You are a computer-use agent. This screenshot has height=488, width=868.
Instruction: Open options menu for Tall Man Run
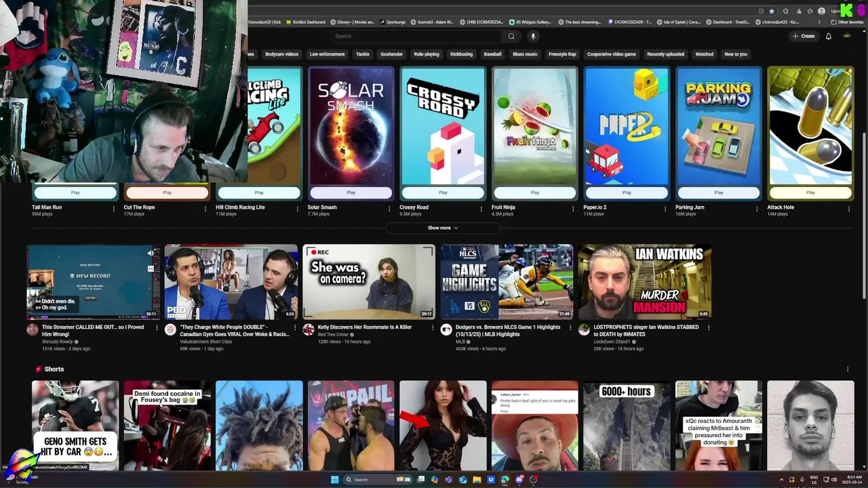tap(113, 209)
